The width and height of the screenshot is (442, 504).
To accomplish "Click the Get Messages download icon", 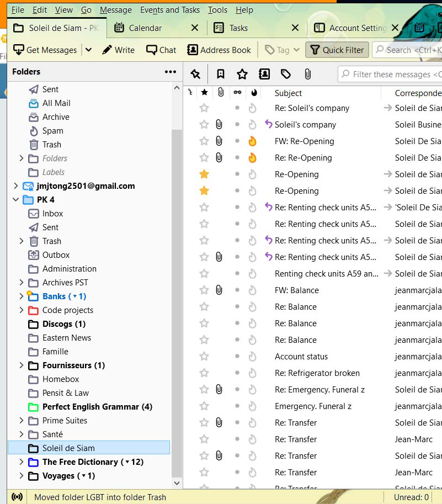I will point(19,50).
